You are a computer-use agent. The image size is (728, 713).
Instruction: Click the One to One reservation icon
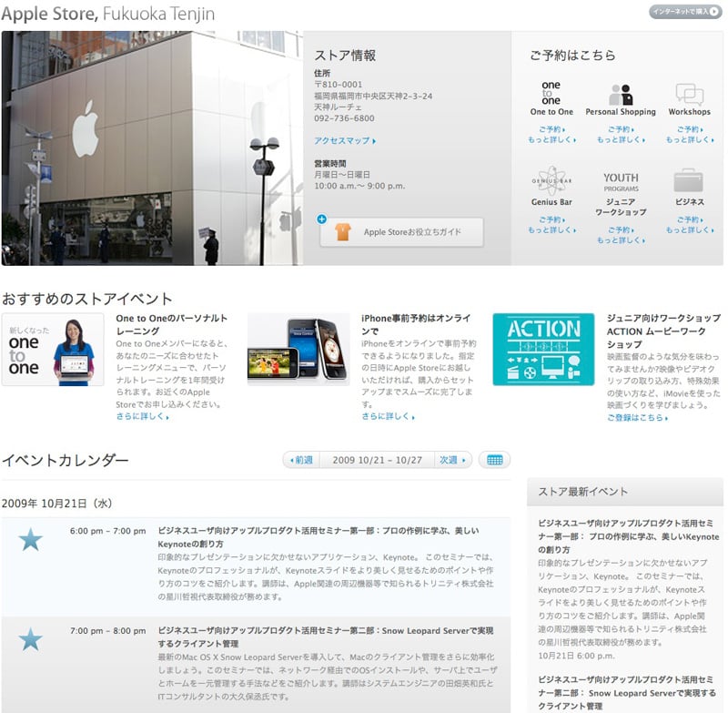click(x=551, y=94)
